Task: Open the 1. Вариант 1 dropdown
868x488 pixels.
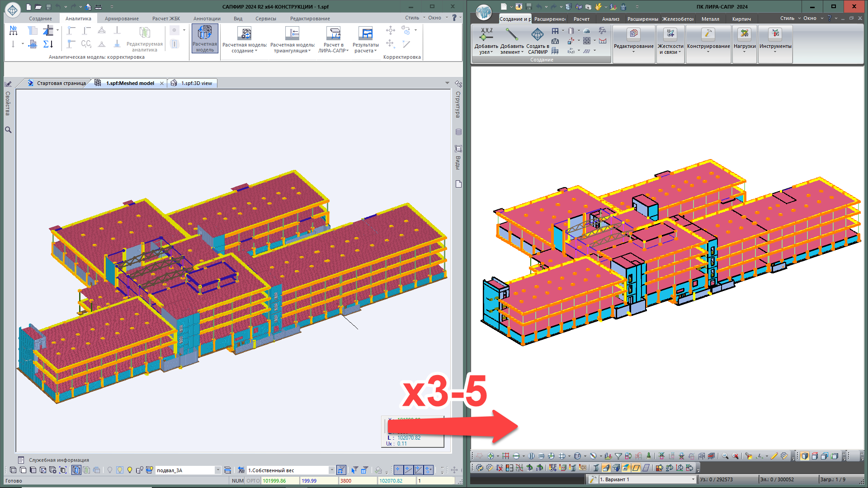Action: point(693,479)
